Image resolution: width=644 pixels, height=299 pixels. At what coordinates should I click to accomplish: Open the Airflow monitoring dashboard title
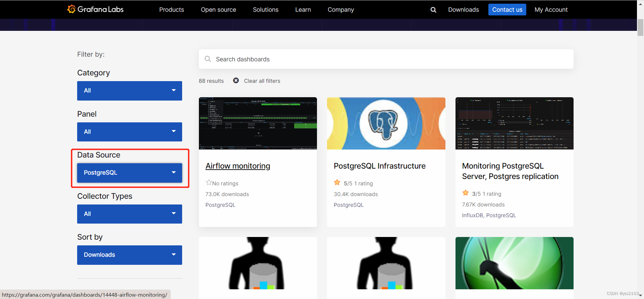point(238,166)
